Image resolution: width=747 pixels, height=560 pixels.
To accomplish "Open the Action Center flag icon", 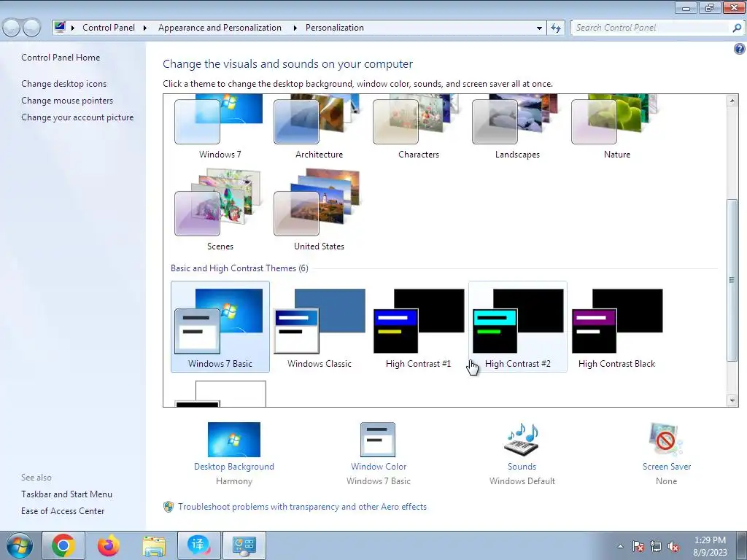I will pyautogui.click(x=638, y=546).
